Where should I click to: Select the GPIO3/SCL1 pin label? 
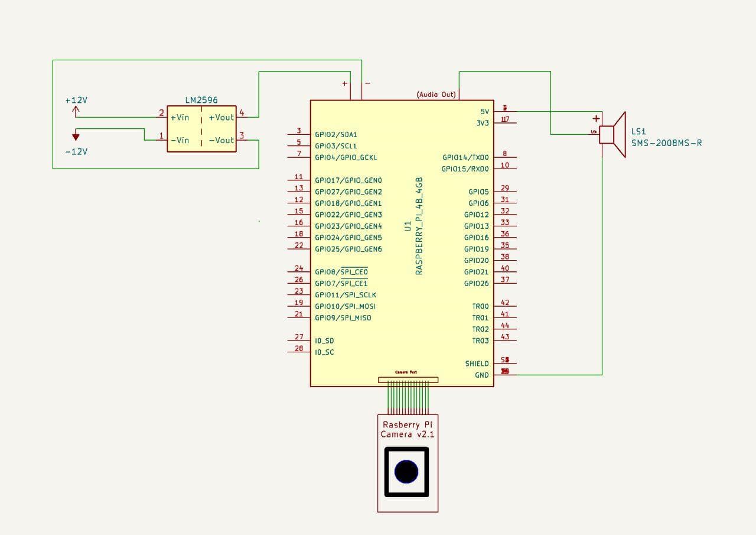point(336,146)
